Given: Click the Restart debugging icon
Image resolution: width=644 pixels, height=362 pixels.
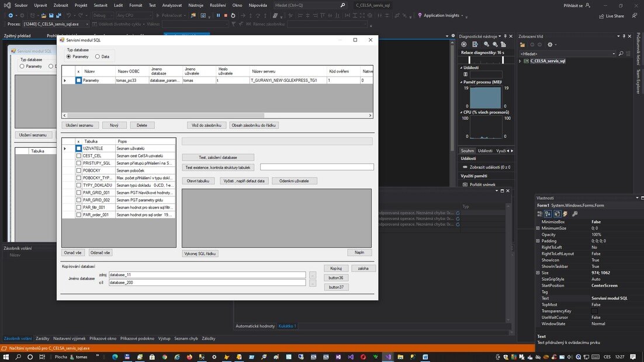Looking at the screenshot, I should (233, 15).
